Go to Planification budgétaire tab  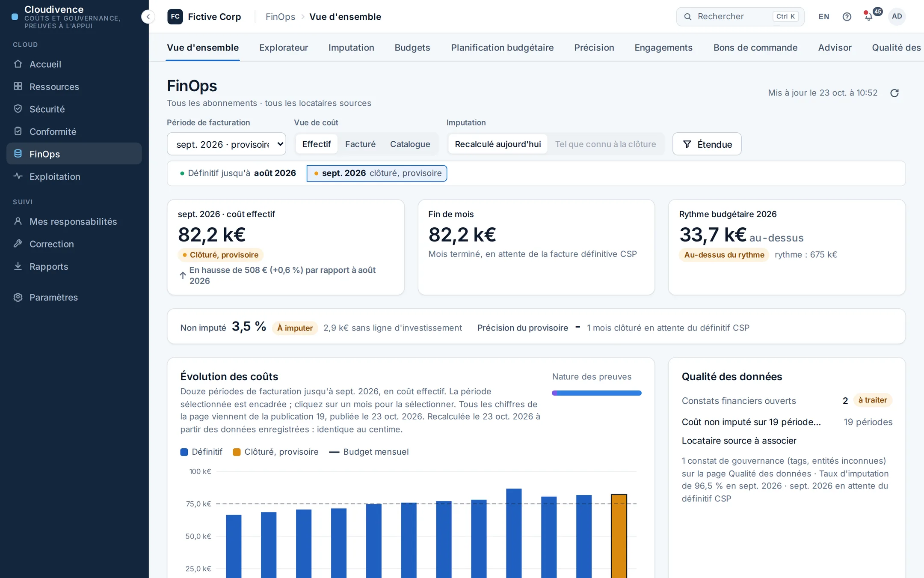click(x=502, y=48)
